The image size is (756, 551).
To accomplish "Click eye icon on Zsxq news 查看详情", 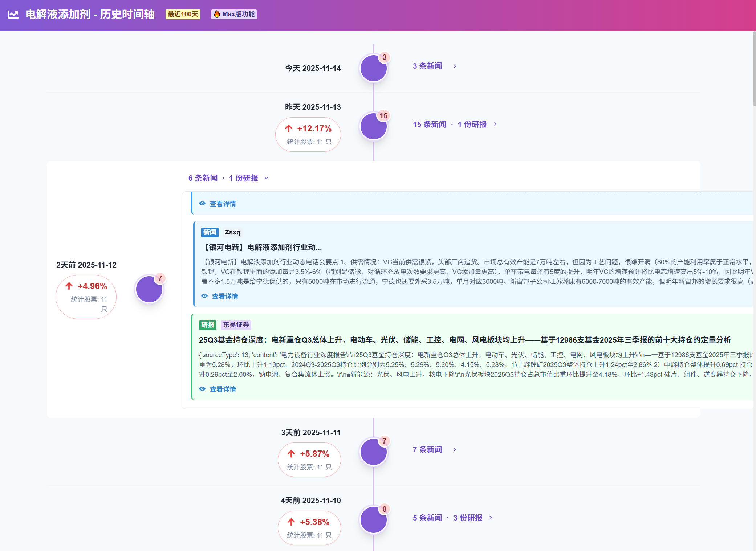I will coord(204,296).
